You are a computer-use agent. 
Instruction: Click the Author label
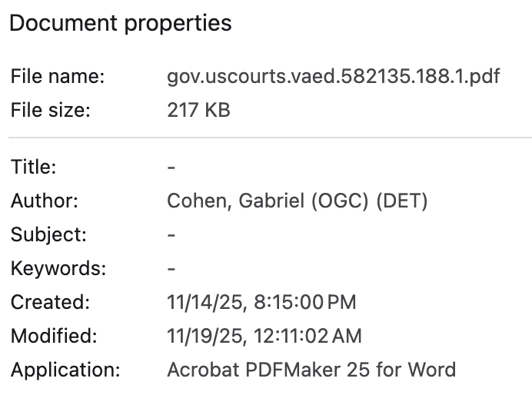pyautogui.click(x=45, y=201)
